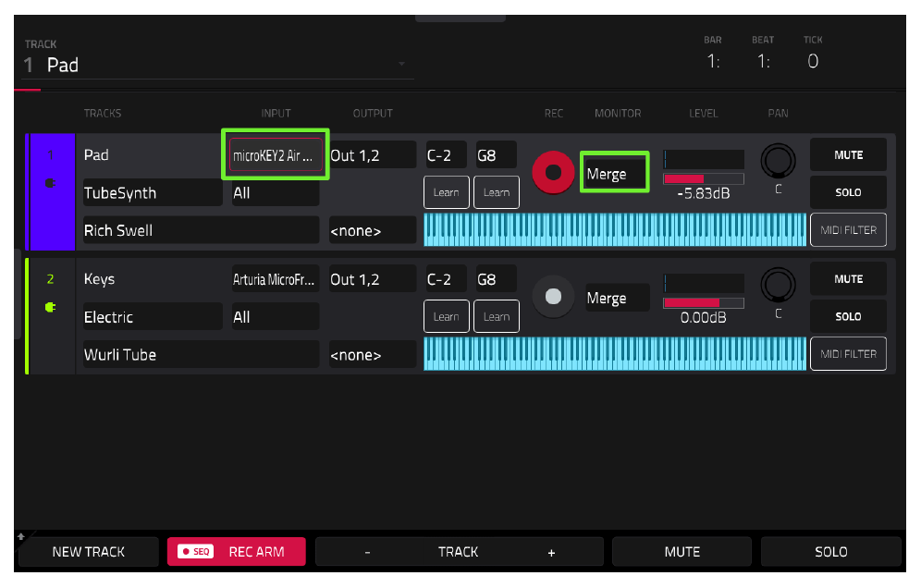Toggle the SEQ REC ARM button

[x=236, y=552]
